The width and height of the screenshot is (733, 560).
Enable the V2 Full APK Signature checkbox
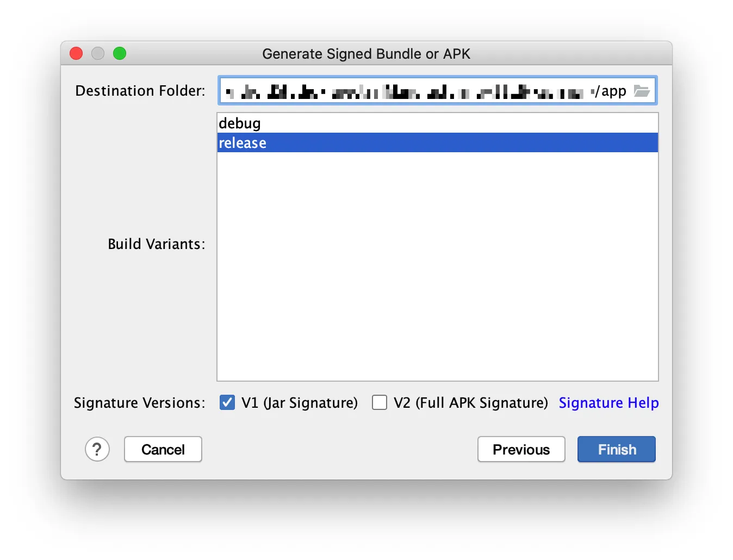click(380, 402)
